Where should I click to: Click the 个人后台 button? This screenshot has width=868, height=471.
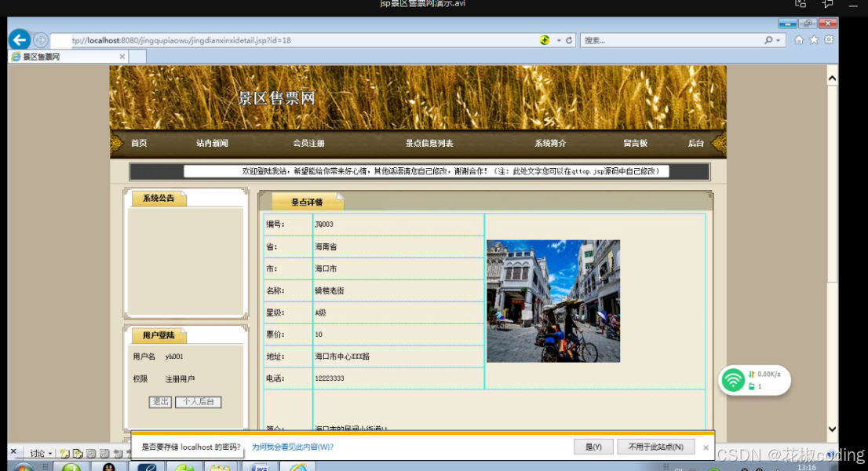tap(198, 402)
